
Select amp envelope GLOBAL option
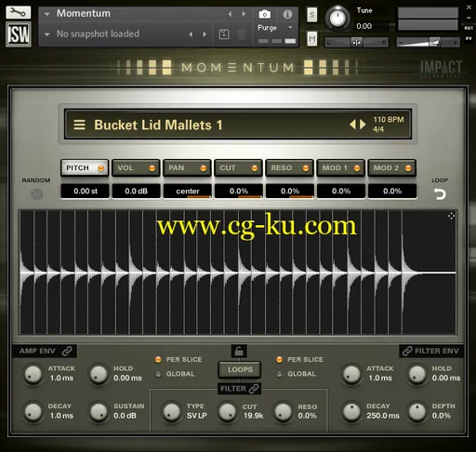pos(175,374)
